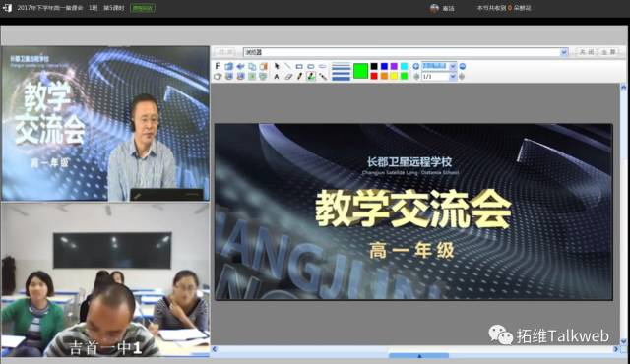The height and width of the screenshot is (364, 630).
Task: Toggle the highlighted marker tool
Action: pos(311,77)
